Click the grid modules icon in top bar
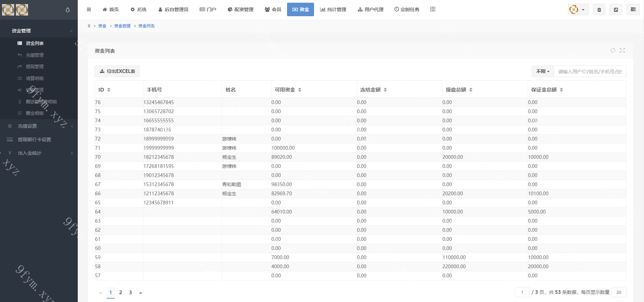The image size is (644, 302). [x=433, y=9]
